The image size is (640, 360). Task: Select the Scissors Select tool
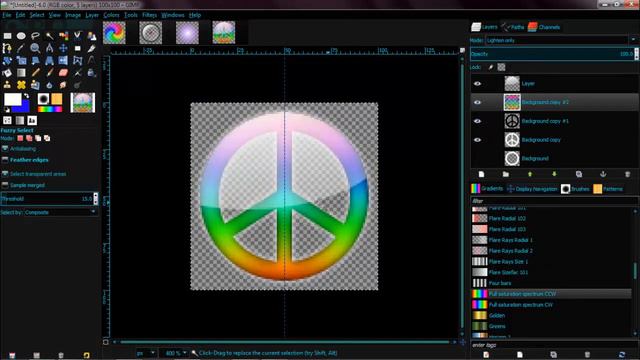pos(77,36)
